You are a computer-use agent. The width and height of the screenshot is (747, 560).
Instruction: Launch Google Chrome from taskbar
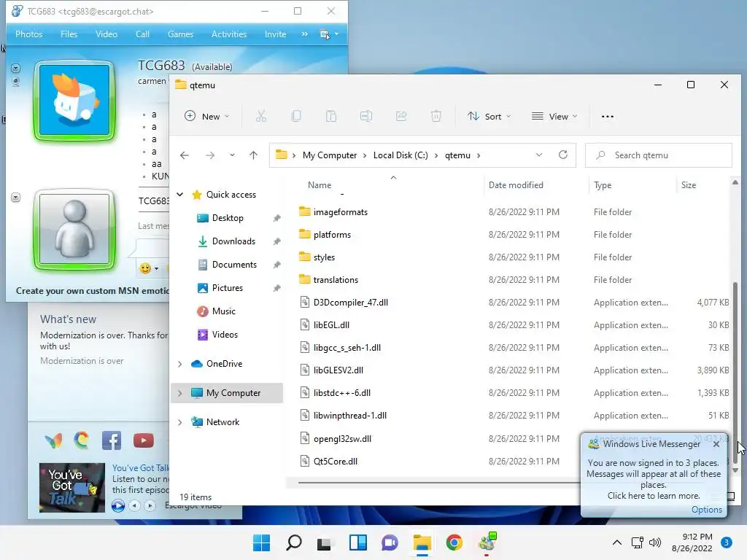454,542
